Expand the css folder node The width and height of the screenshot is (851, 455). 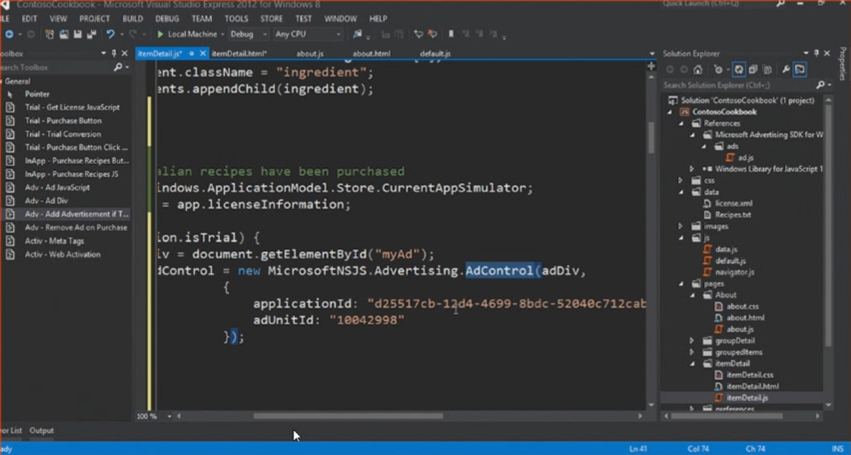click(x=681, y=180)
